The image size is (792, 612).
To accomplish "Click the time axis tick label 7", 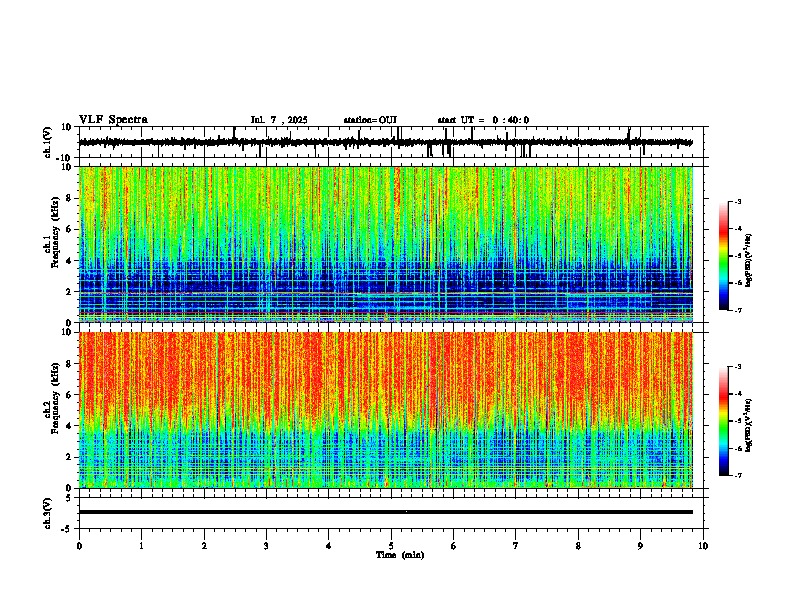I will (x=516, y=546).
